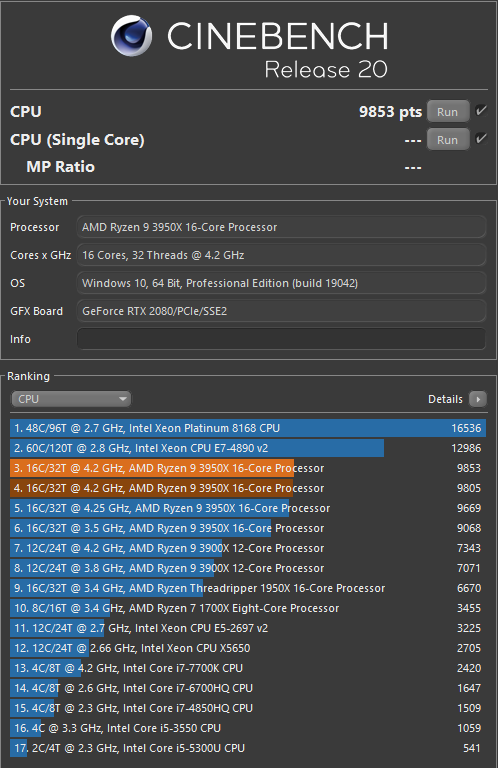The width and height of the screenshot is (498, 768).
Task: Click the MP Ratio label
Action: pos(61,167)
